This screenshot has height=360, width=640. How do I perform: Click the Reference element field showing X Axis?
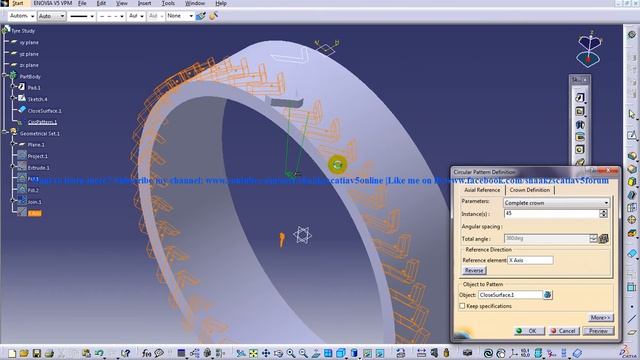(x=530, y=260)
